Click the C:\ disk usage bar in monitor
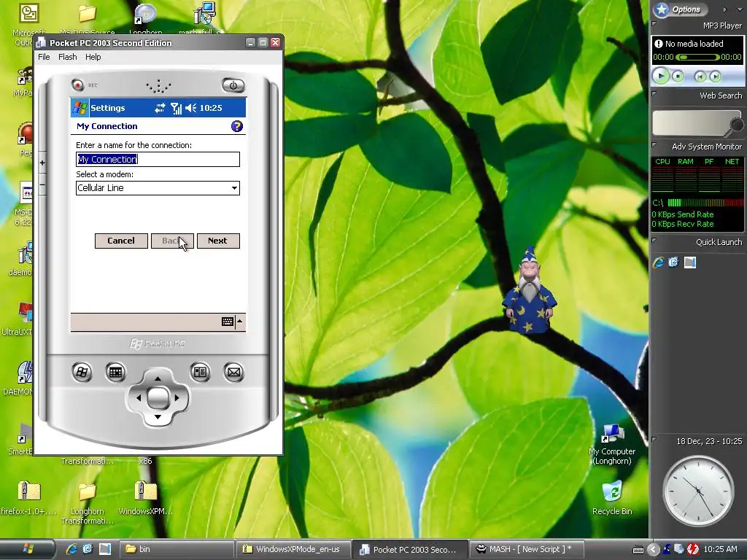The image size is (747, 560). tap(705, 203)
